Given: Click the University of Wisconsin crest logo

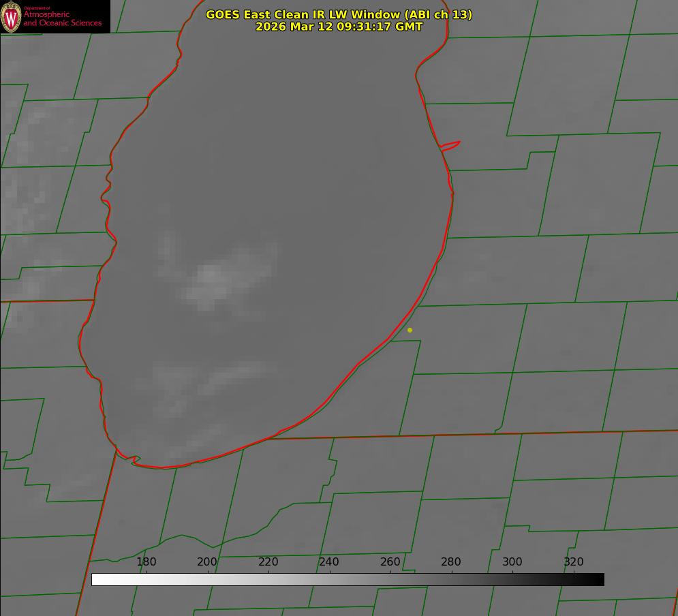Looking at the screenshot, I should (11, 17).
